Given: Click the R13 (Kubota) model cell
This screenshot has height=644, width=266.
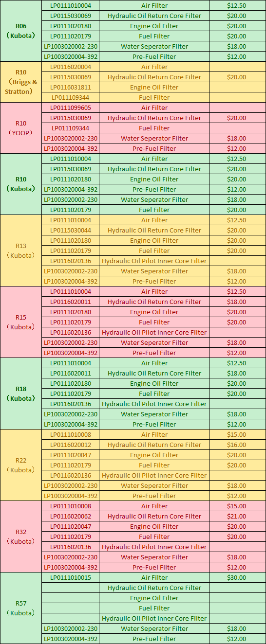Looking at the screenshot, I should pyautogui.click(x=21, y=250).
